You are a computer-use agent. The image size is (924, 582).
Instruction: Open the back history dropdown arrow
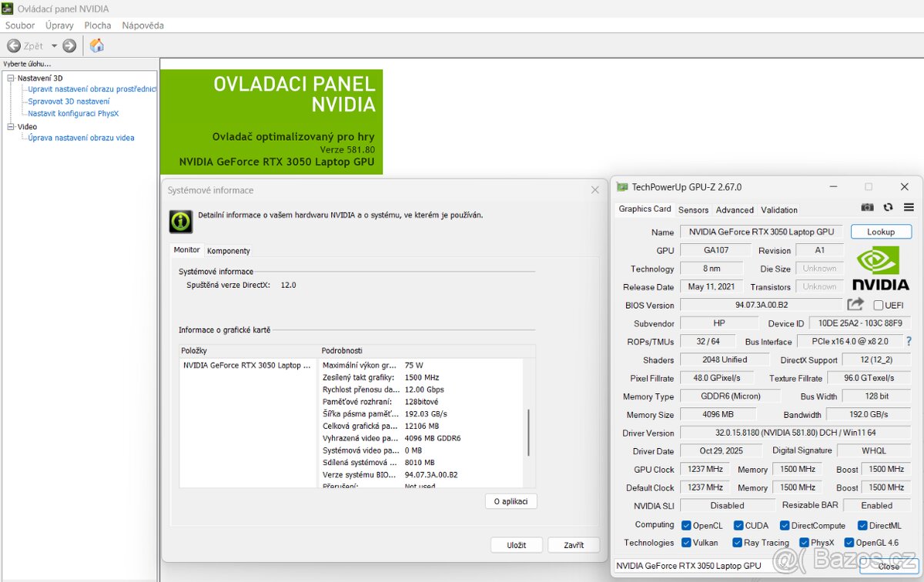tap(54, 46)
